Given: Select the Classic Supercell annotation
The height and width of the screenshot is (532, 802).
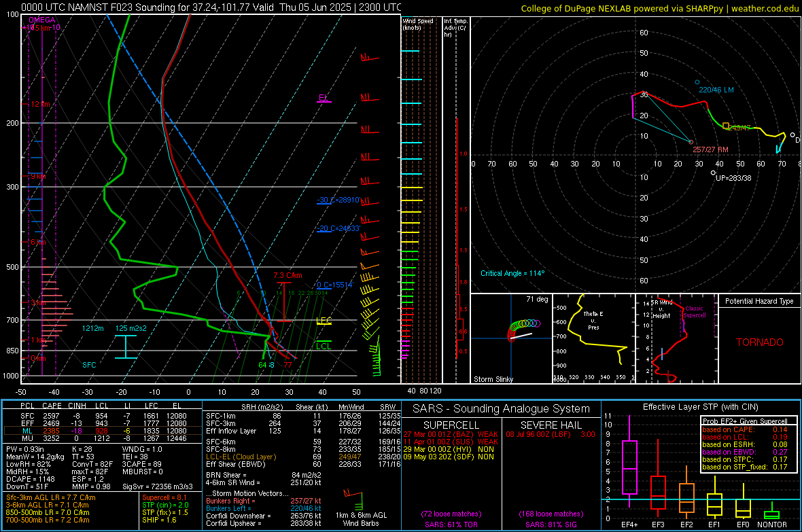Looking at the screenshot, I should [695, 312].
